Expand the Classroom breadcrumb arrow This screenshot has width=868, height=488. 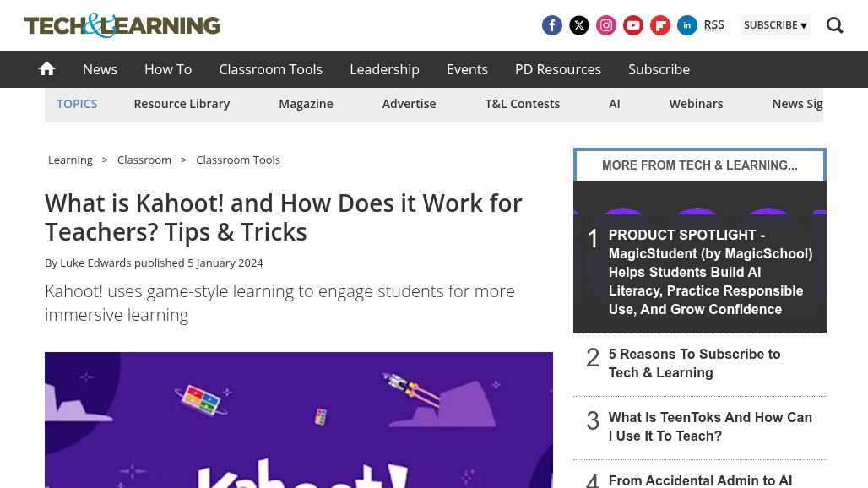pyautogui.click(x=183, y=160)
